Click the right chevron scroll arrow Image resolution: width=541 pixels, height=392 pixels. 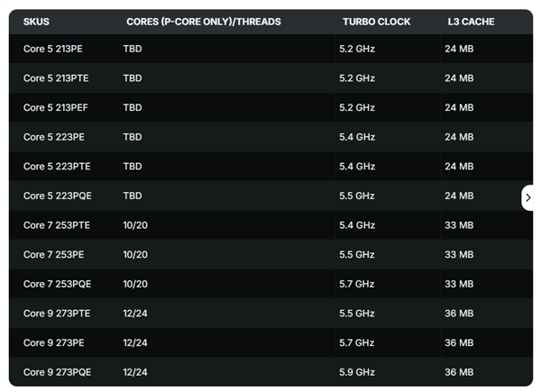(528, 197)
